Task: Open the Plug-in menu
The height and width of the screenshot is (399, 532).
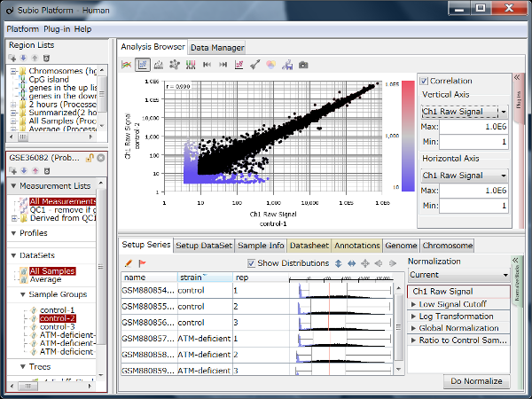Action: pyautogui.click(x=56, y=28)
